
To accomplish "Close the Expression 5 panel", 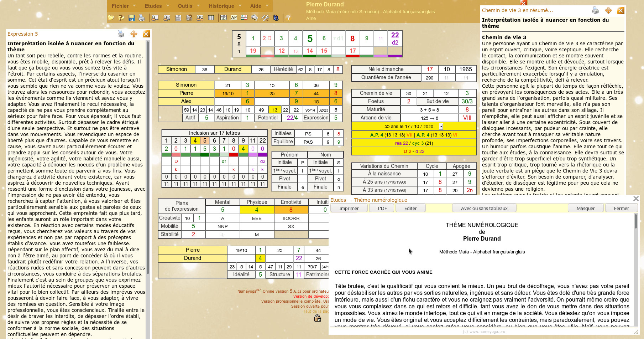I will [x=146, y=34].
